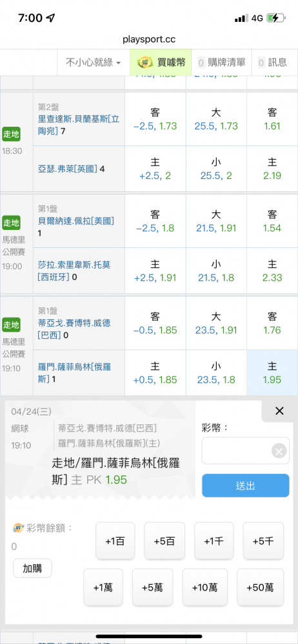Open player link 貝爾納達.佩拉[美國]
Image resolution: width=298 pixels, height=644 pixels.
75,220
